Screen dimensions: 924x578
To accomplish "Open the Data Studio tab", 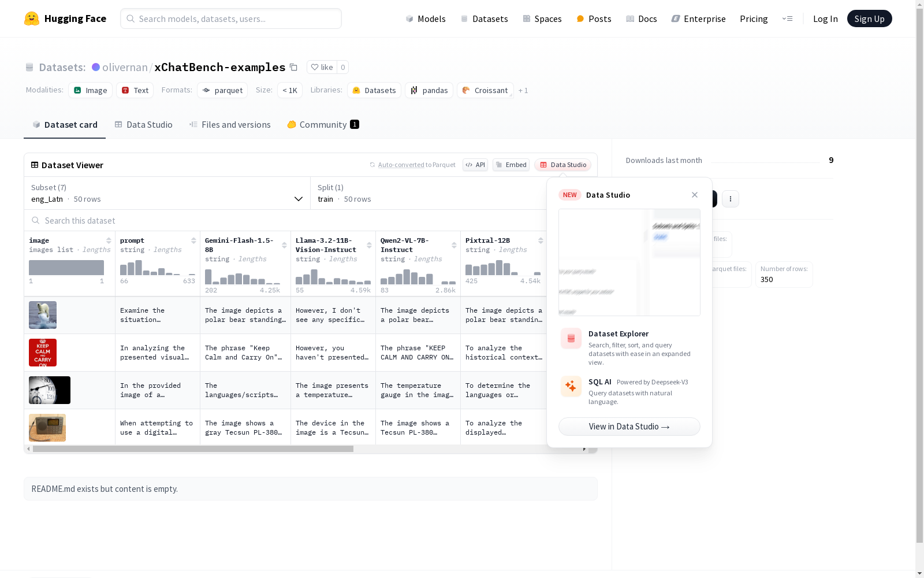I will click(x=143, y=124).
